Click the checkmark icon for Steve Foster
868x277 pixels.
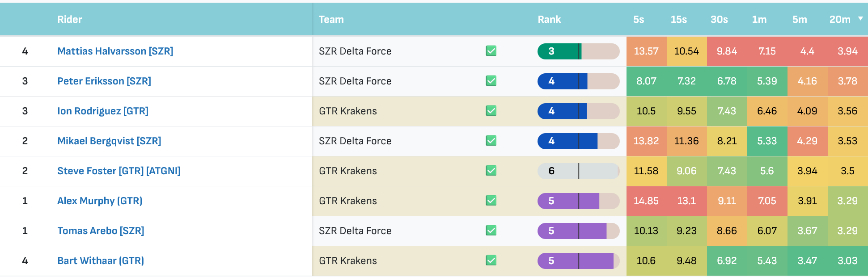(491, 171)
